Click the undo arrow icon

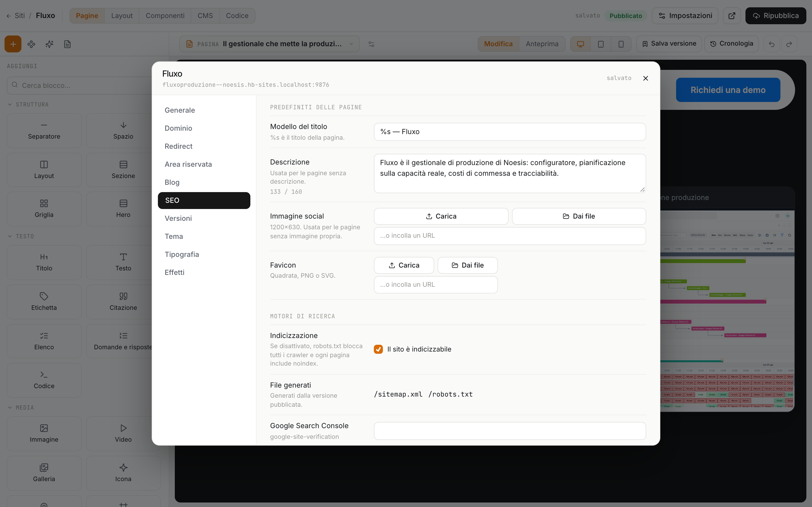point(772,44)
